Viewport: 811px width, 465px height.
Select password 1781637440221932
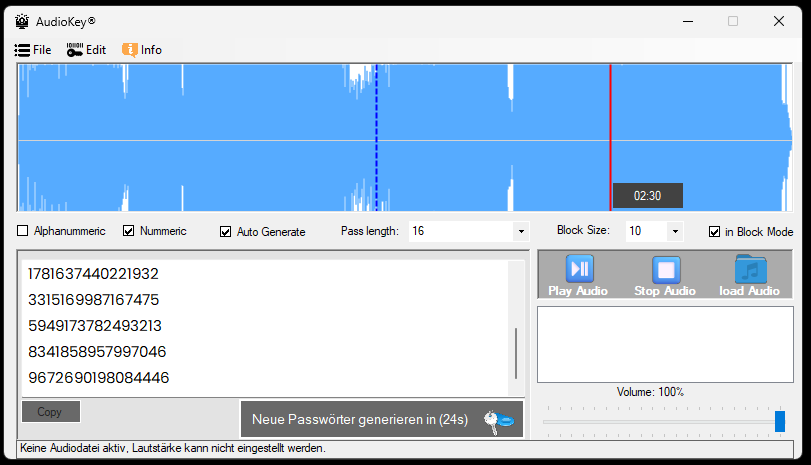click(x=93, y=274)
